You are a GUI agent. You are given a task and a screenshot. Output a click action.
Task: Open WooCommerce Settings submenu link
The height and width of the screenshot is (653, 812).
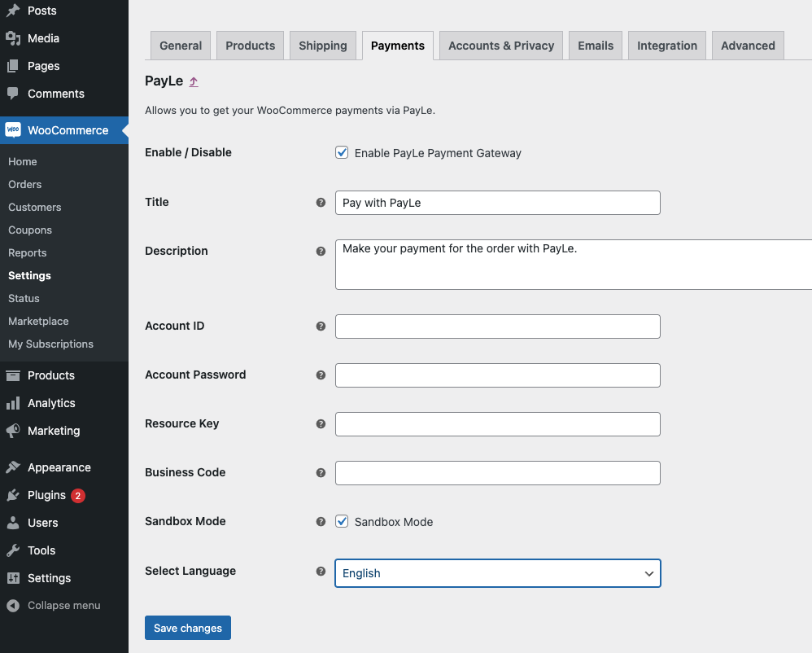[x=29, y=276]
